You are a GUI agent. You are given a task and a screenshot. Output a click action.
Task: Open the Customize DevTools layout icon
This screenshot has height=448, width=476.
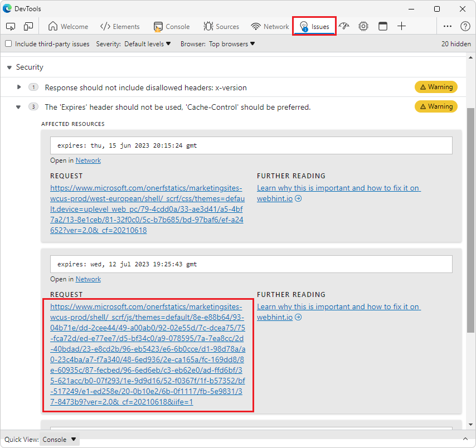[x=382, y=26]
